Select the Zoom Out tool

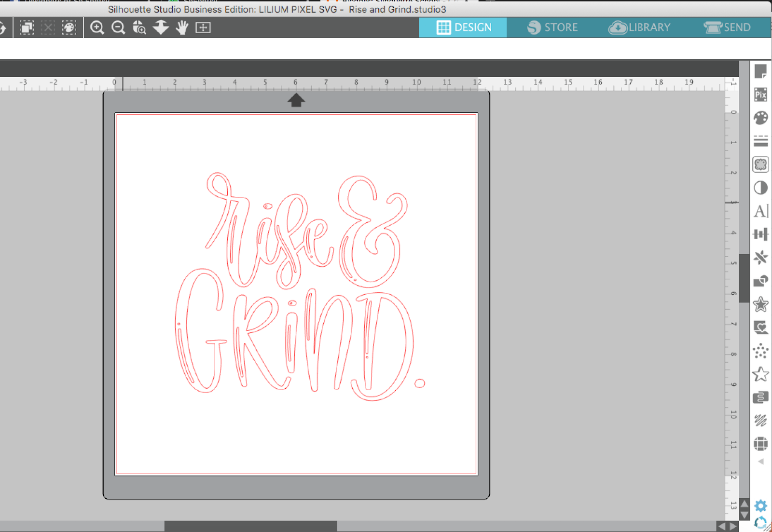118,27
